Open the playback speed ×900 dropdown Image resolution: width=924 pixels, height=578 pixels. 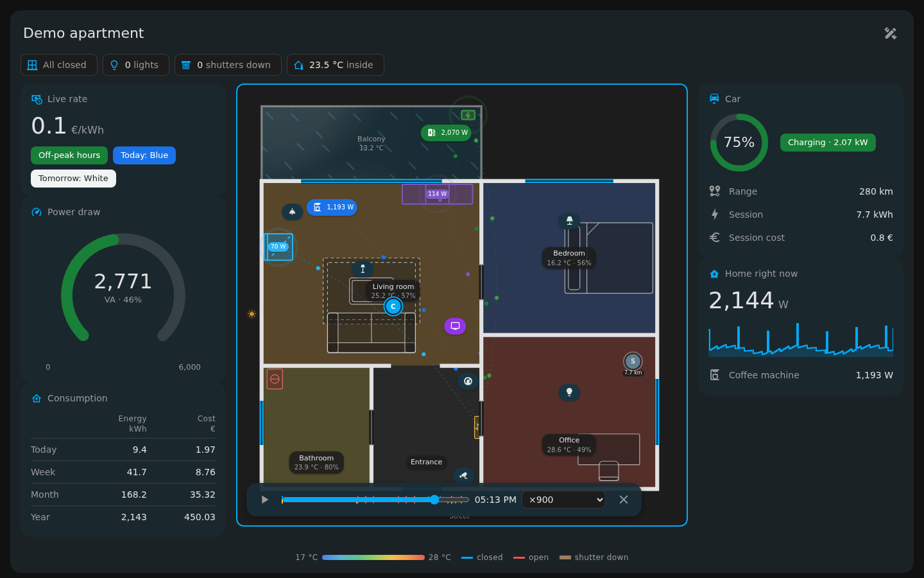pos(564,500)
